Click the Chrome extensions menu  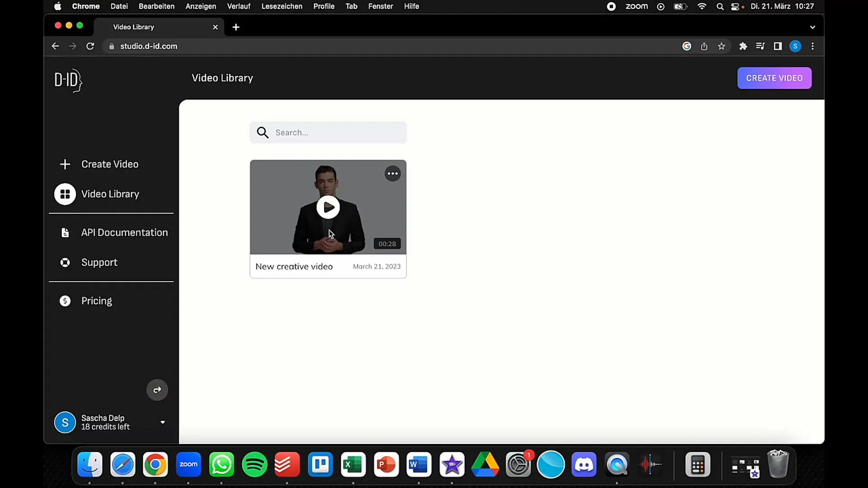point(742,46)
